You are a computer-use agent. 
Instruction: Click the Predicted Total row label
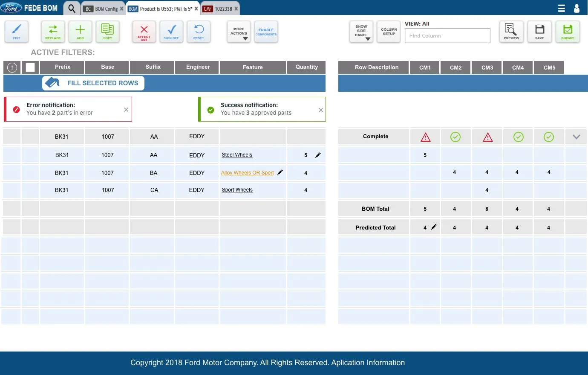375,228
